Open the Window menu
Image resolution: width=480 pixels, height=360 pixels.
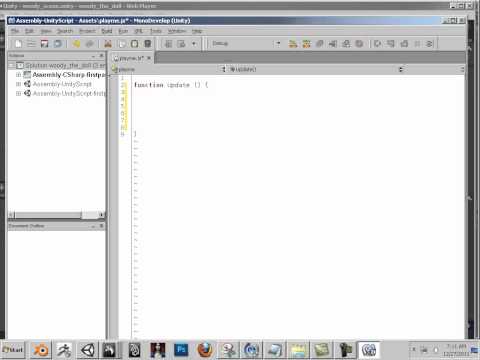coord(176,31)
